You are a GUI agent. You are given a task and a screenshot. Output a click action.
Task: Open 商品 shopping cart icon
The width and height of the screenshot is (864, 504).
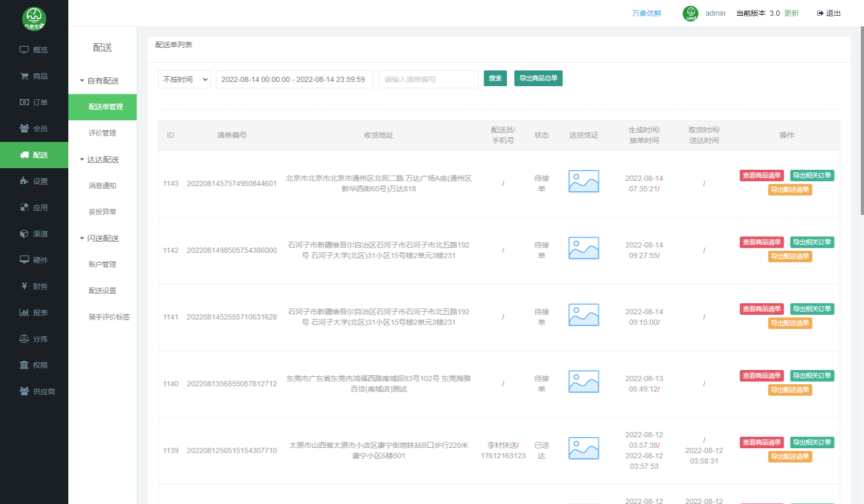coord(24,76)
